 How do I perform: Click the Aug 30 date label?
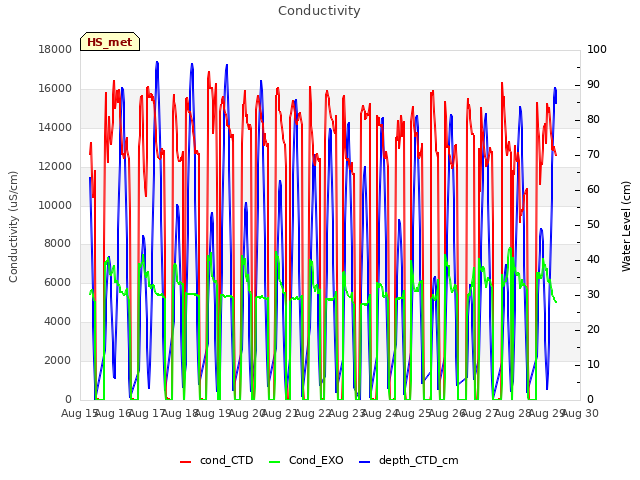click(580, 413)
